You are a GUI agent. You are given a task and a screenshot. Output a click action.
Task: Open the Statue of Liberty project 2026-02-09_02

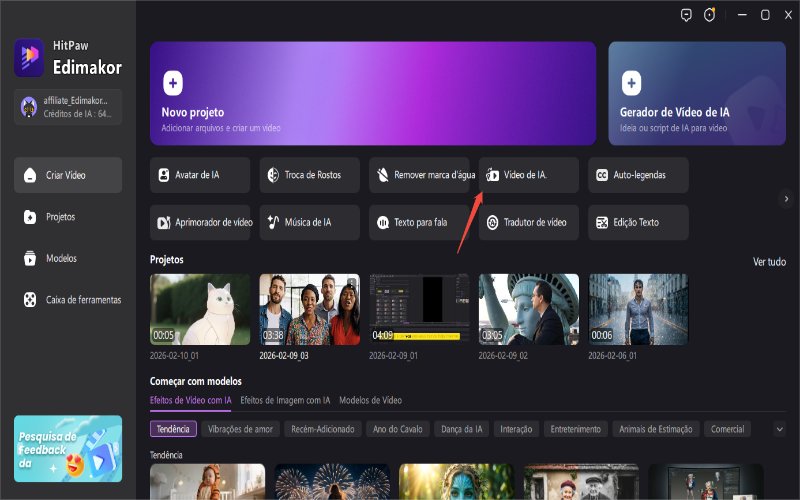pyautogui.click(x=529, y=310)
